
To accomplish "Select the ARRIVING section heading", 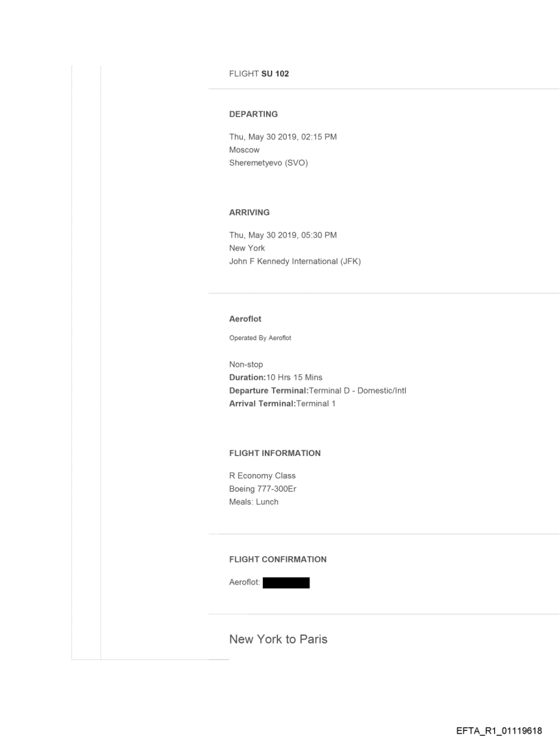I will (x=249, y=212).
